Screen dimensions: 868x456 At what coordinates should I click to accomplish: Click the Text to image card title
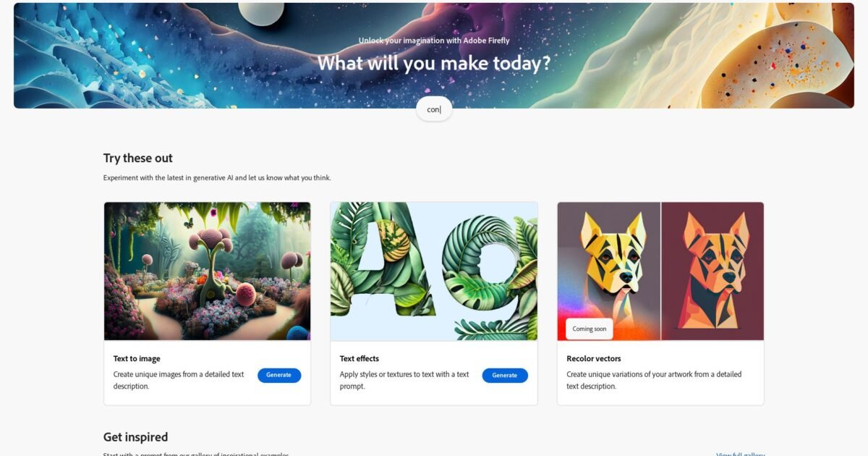pos(137,358)
